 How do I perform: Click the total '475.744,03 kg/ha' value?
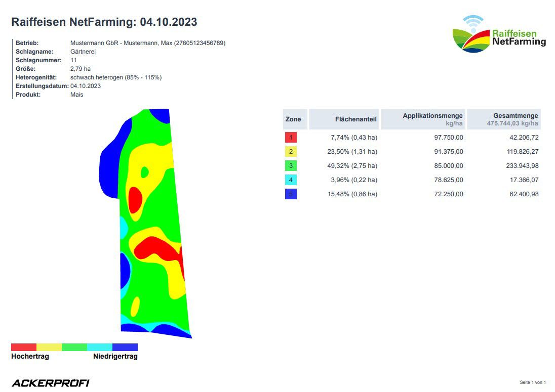(x=512, y=123)
